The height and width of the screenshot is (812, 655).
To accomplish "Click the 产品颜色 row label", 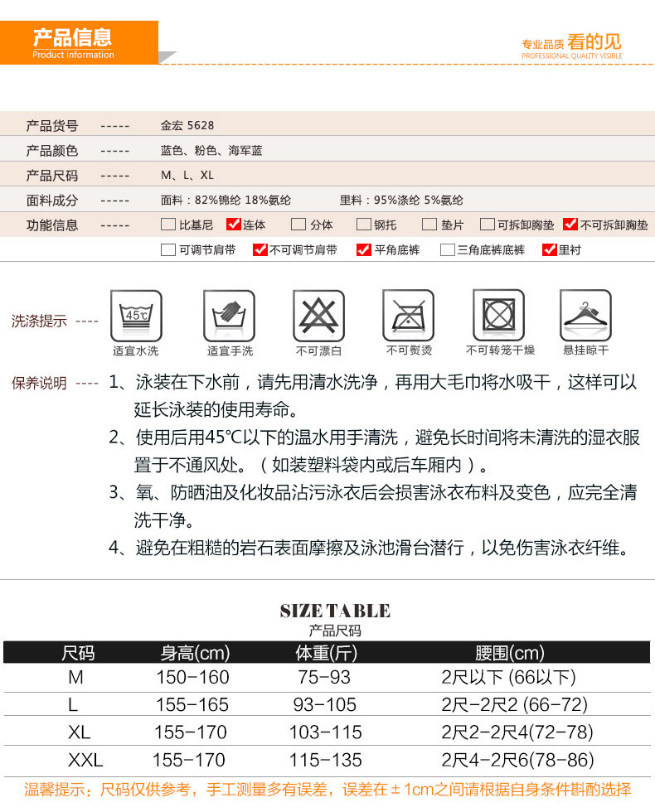I will coord(51,150).
